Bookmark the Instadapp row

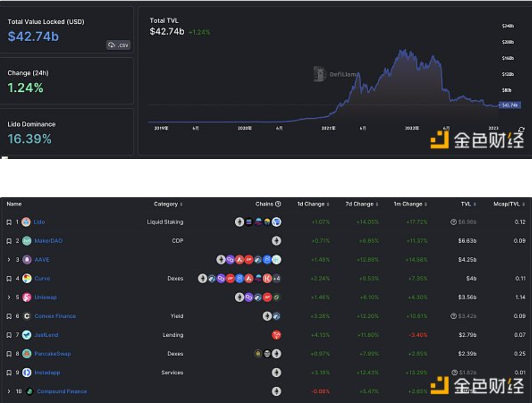point(9,373)
